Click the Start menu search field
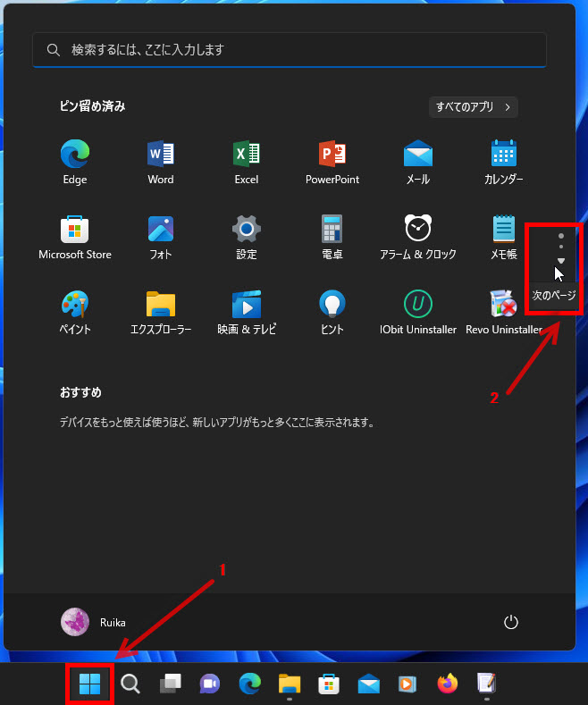The width and height of the screenshot is (588, 705). [289, 50]
